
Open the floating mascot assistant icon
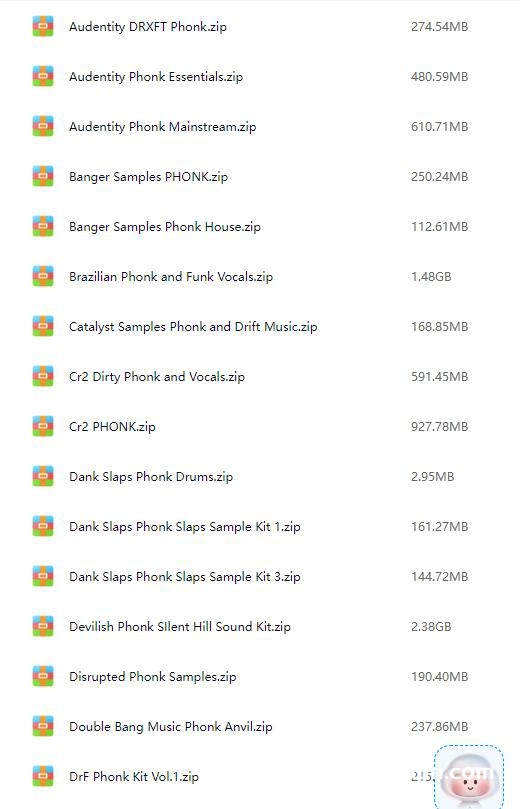469,776
